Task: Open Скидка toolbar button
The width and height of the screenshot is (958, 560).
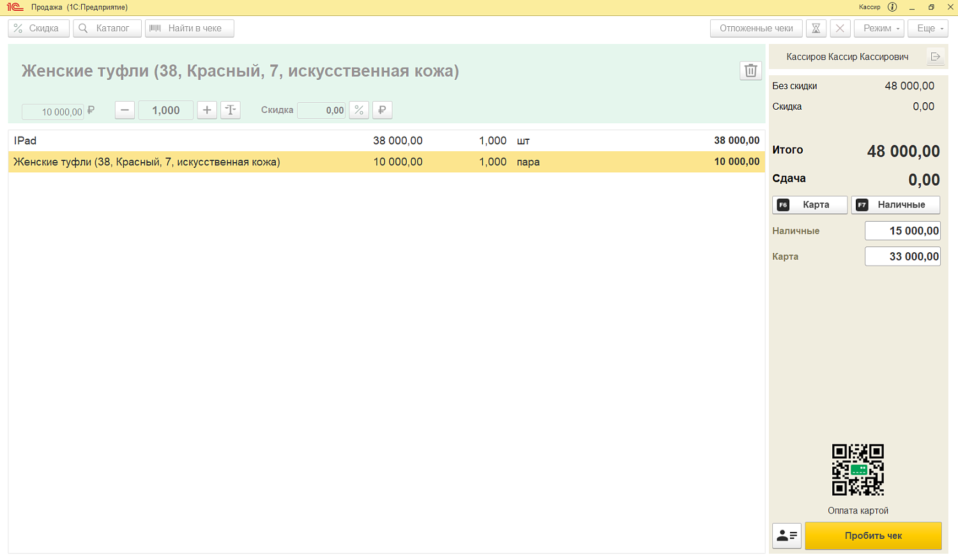Action: pos(38,28)
